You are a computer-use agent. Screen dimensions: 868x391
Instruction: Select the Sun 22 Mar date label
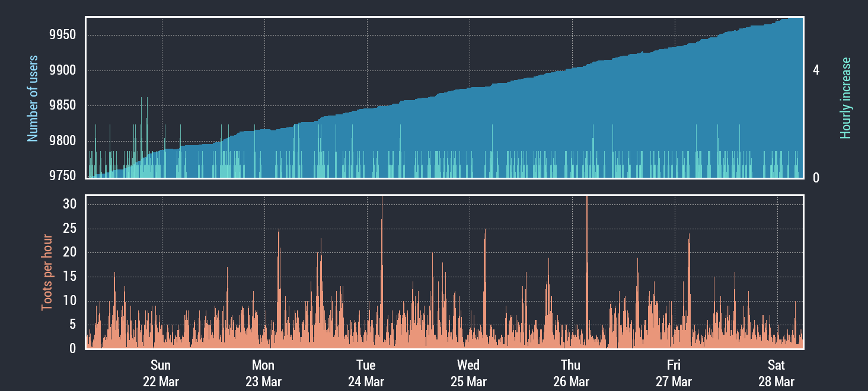tap(161, 373)
